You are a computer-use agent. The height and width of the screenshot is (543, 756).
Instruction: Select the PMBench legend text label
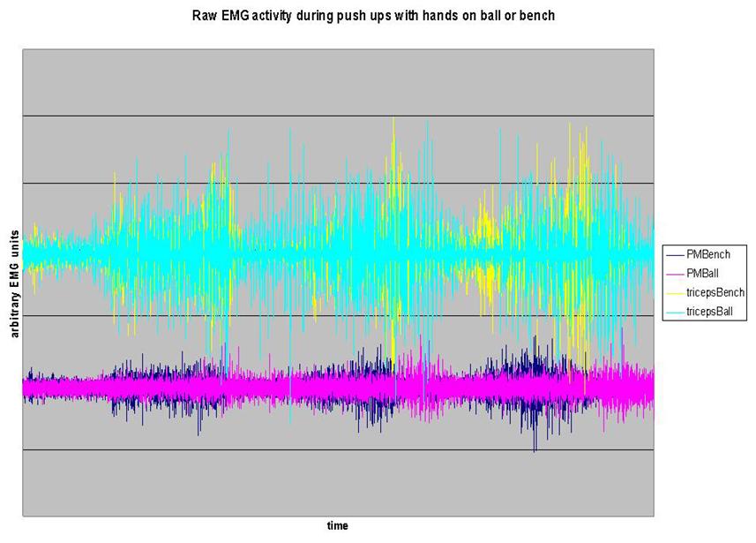(x=707, y=254)
